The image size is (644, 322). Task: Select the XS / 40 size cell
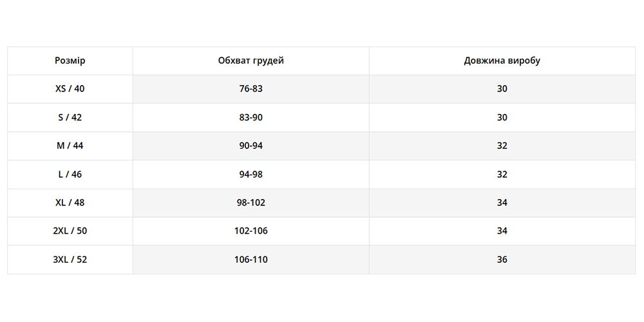[x=70, y=89]
